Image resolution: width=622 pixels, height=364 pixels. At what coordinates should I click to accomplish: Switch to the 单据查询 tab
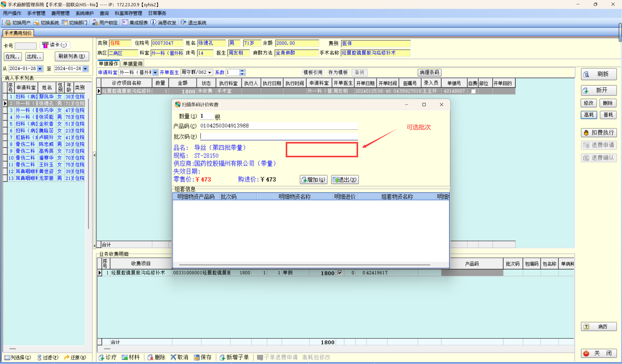point(133,64)
